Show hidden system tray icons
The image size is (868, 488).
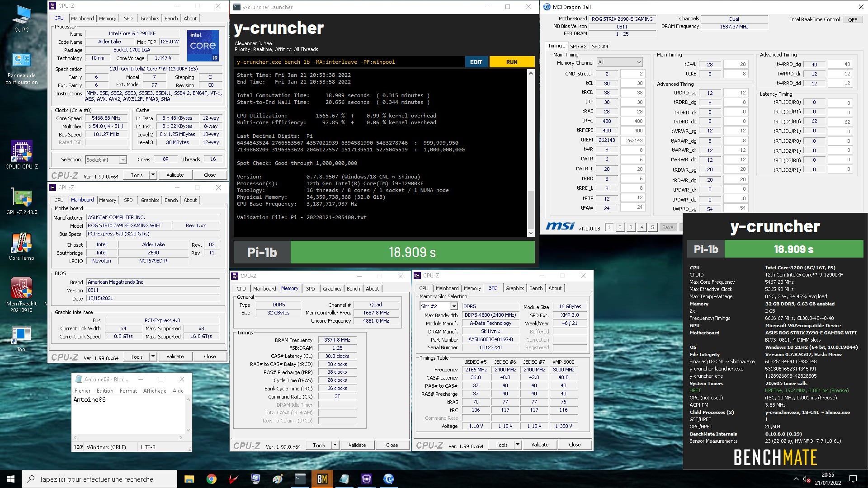[796, 479]
